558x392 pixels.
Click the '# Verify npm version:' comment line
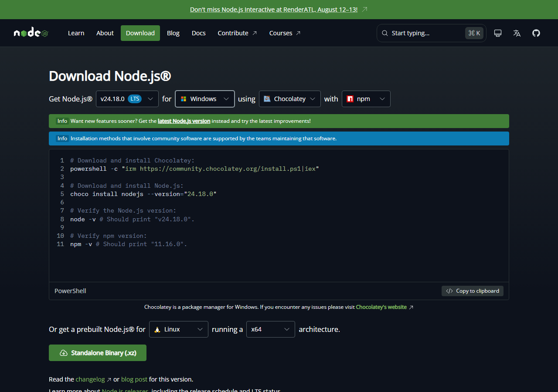tap(109, 236)
